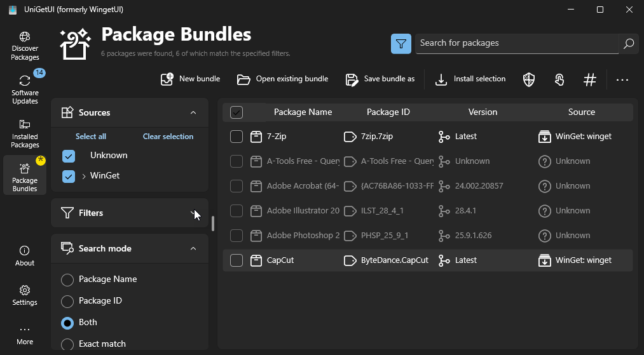Screen dimensions: 644x355
Task: Select the Package ID radio button
Action: pyautogui.click(x=67, y=301)
